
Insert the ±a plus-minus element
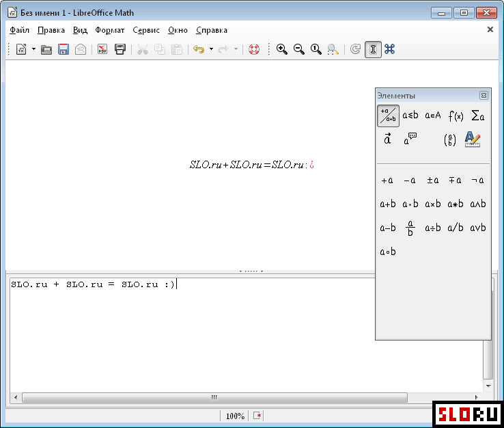point(433,180)
